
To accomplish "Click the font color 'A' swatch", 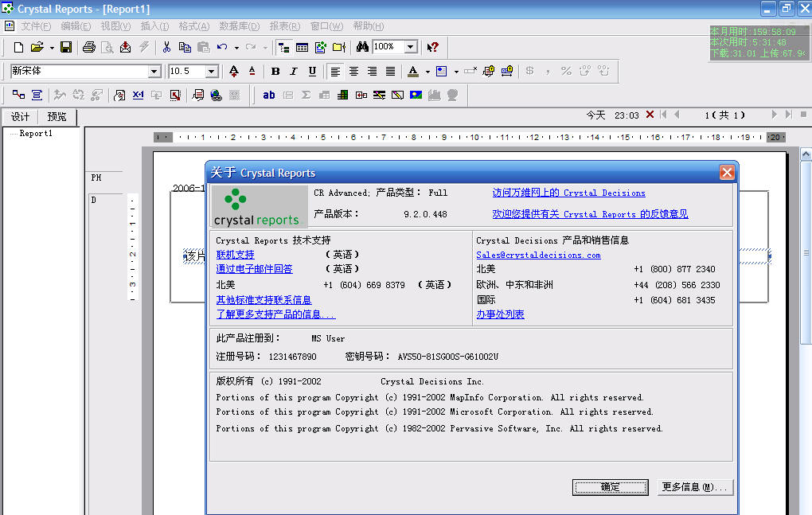I will [412, 72].
